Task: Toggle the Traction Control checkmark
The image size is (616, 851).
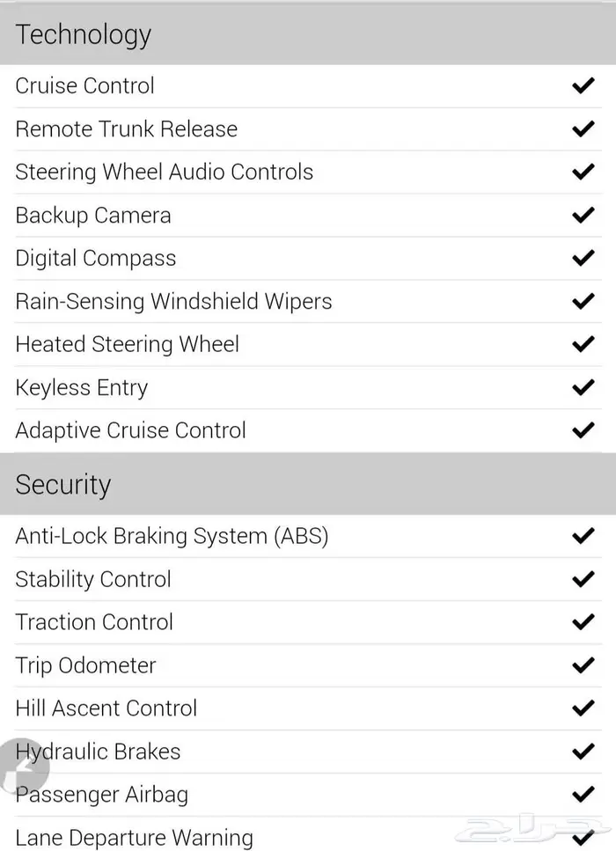Action: pyautogui.click(x=583, y=622)
